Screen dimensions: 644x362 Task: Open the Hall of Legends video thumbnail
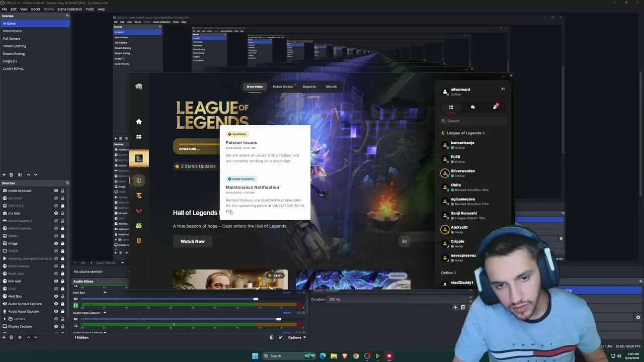coord(230,280)
